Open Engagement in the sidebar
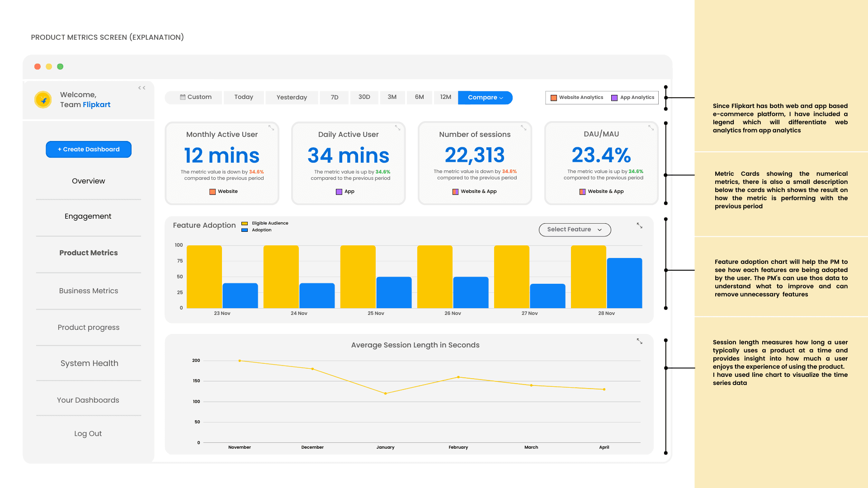 coord(88,216)
